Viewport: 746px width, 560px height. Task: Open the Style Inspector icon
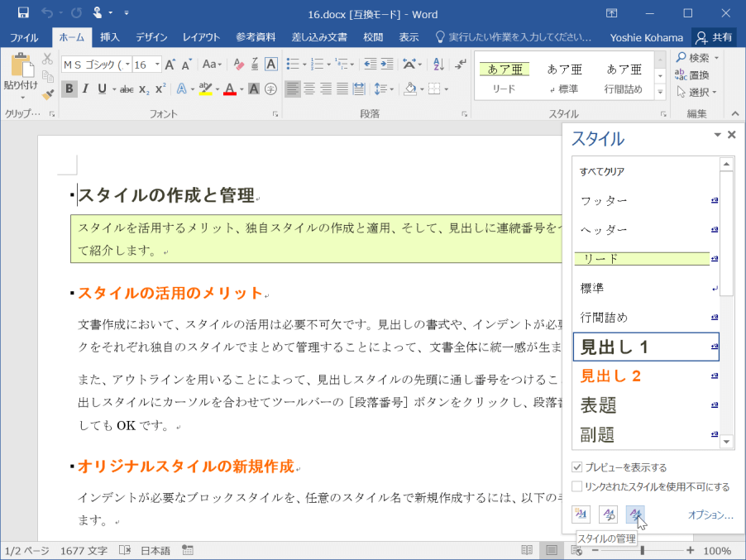tap(608, 514)
